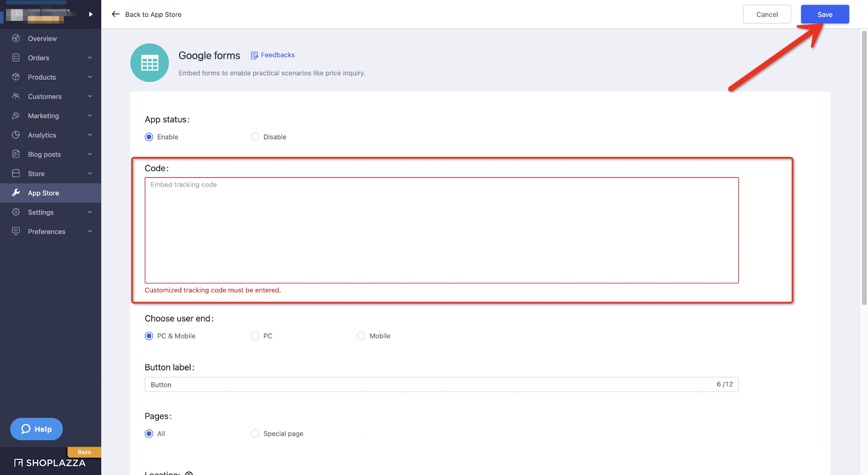Click the Analytics pie chart icon
Image resolution: width=868 pixels, height=475 pixels.
coord(16,134)
